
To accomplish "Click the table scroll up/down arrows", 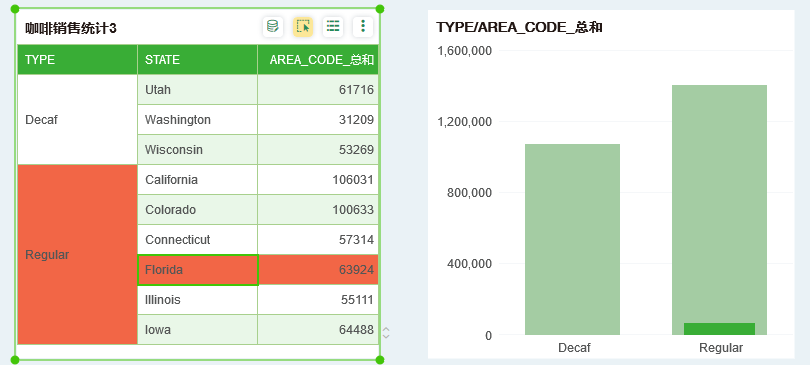I will coord(386,332).
